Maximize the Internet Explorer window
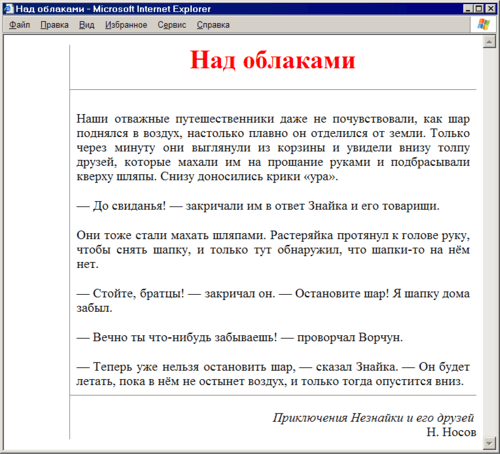Screen dimensions: 500x454 [x=479, y=9]
